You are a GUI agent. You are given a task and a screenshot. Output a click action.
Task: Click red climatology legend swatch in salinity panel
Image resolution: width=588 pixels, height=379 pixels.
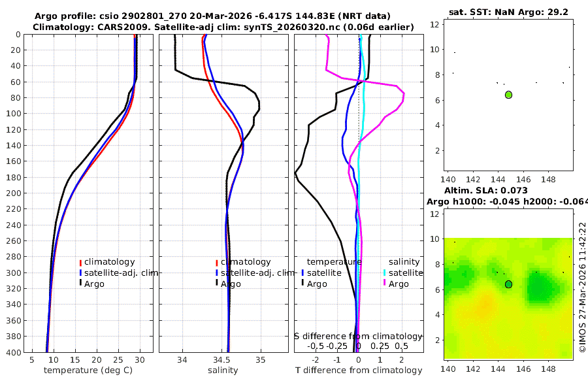pyautogui.click(x=217, y=263)
